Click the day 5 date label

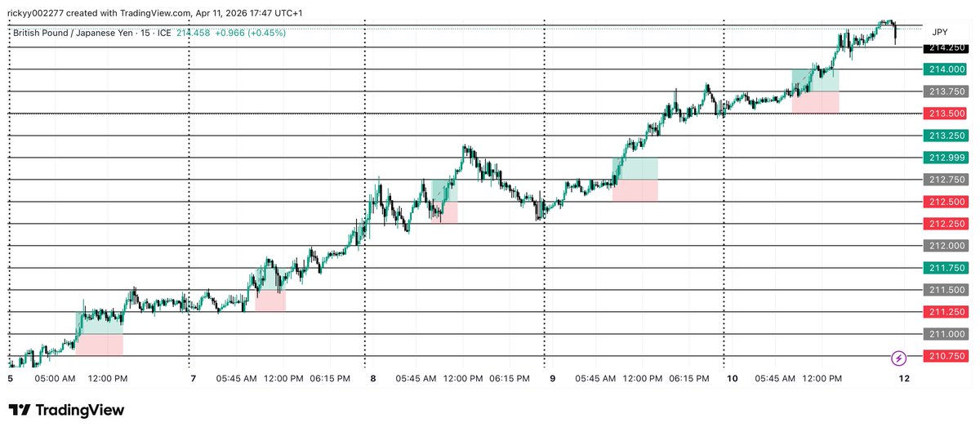(11, 379)
